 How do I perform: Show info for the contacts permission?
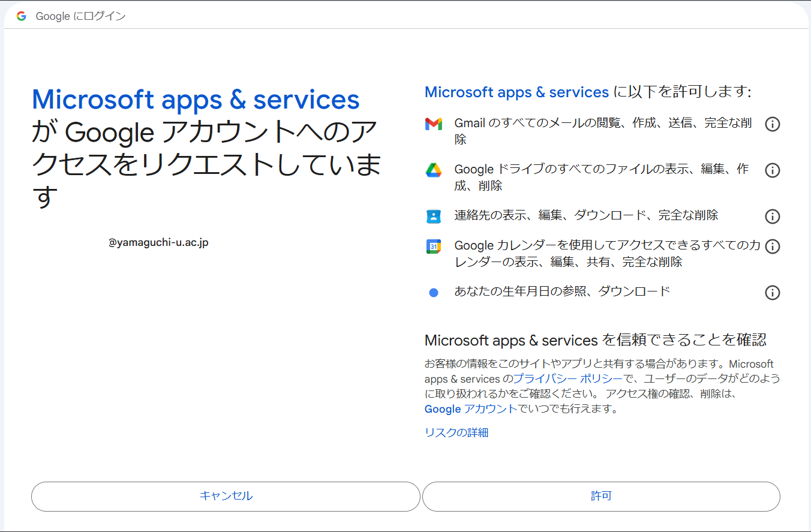tap(773, 216)
